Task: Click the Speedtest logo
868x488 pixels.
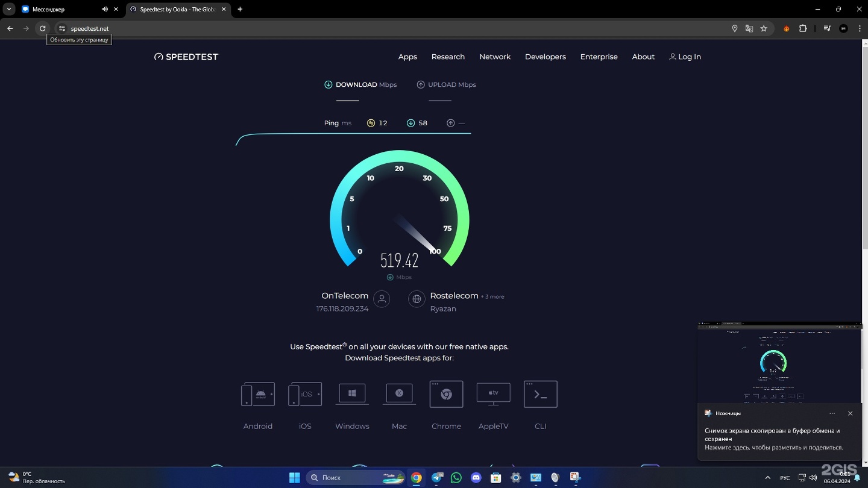Action: (186, 57)
